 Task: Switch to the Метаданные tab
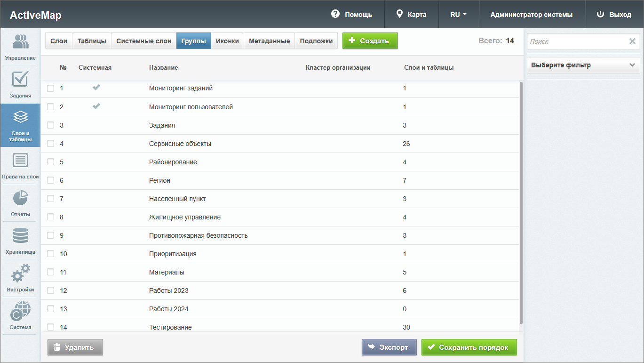(x=269, y=41)
